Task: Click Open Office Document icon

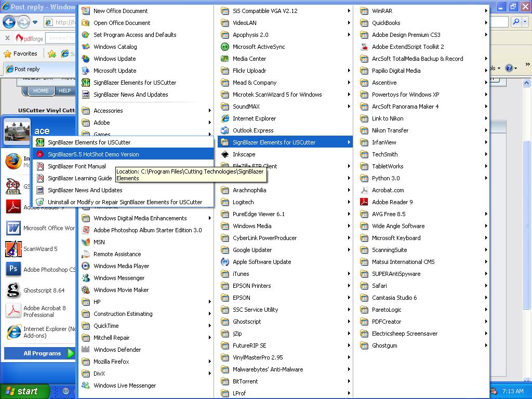Action: (x=86, y=23)
